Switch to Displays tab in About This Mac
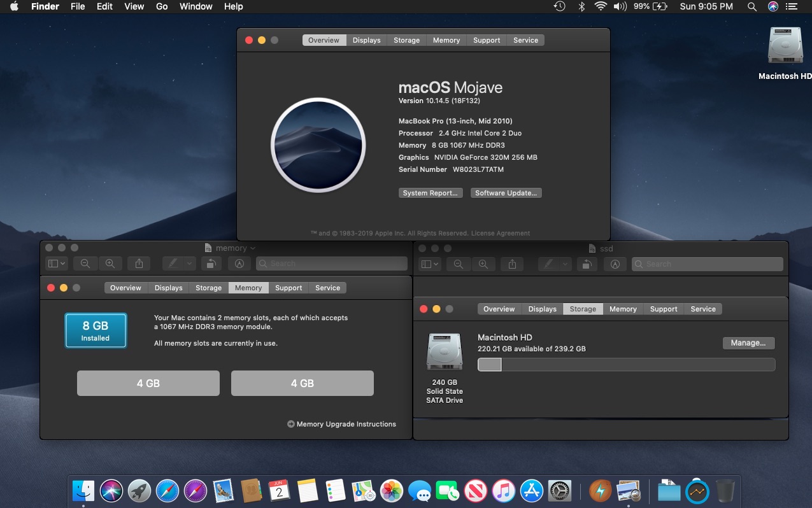Image resolution: width=812 pixels, height=508 pixels. coord(367,40)
